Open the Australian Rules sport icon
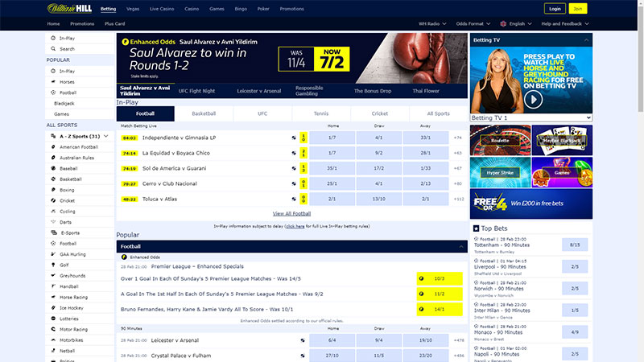 pyautogui.click(x=53, y=157)
